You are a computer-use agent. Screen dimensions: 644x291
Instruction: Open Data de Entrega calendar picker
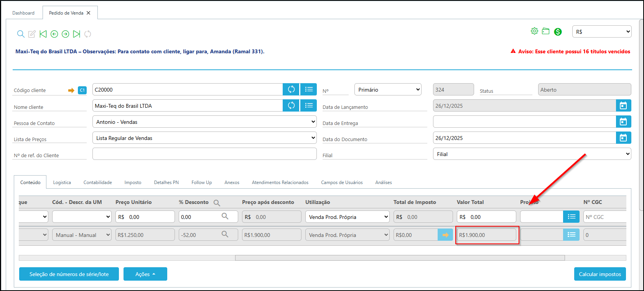coord(623,122)
